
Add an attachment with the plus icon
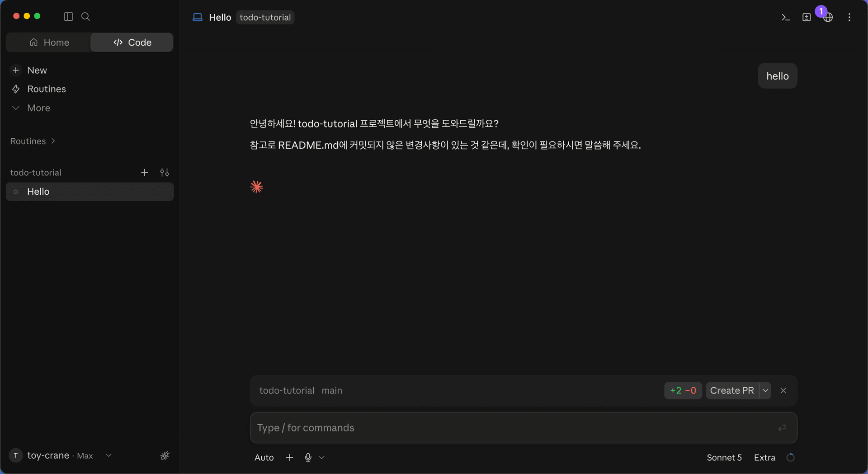click(x=290, y=458)
